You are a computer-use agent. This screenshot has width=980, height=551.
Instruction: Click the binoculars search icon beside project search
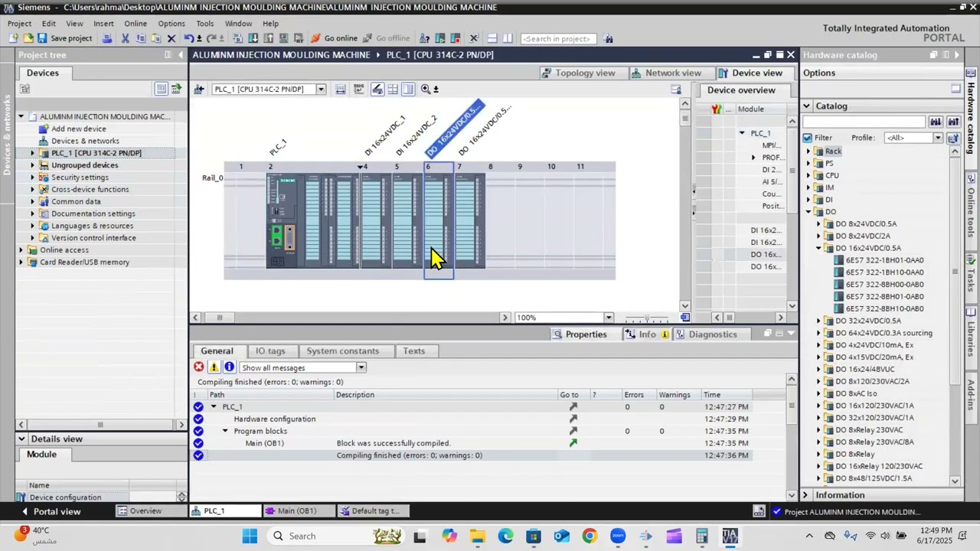[608, 38]
